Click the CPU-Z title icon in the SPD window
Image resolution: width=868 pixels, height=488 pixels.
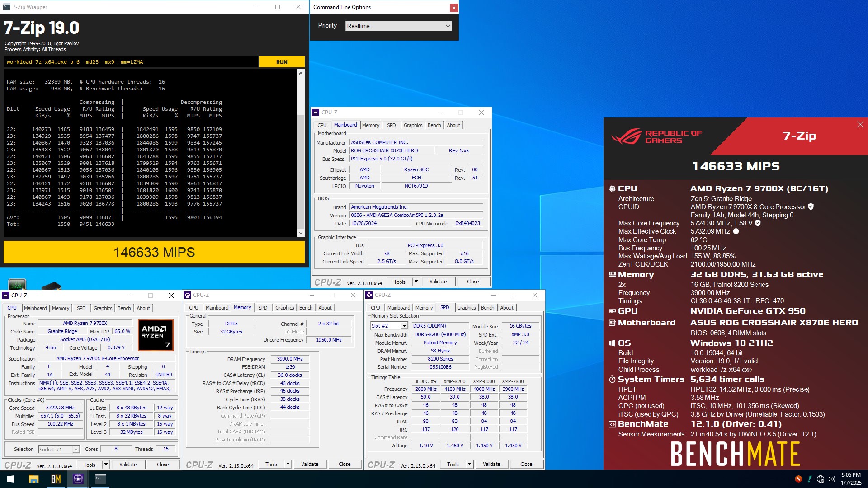(x=369, y=295)
